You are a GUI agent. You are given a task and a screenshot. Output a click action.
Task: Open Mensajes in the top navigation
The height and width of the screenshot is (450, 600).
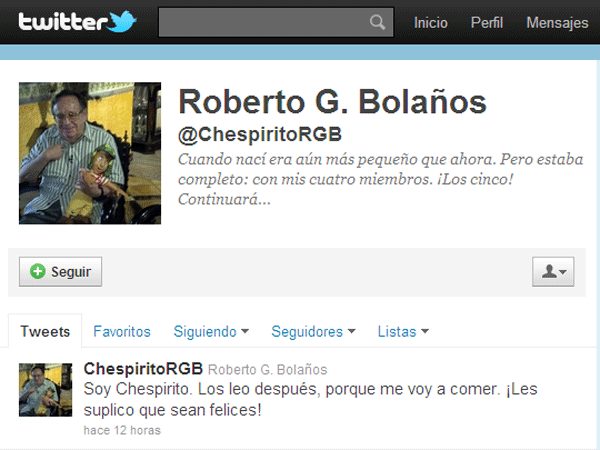coord(557,23)
